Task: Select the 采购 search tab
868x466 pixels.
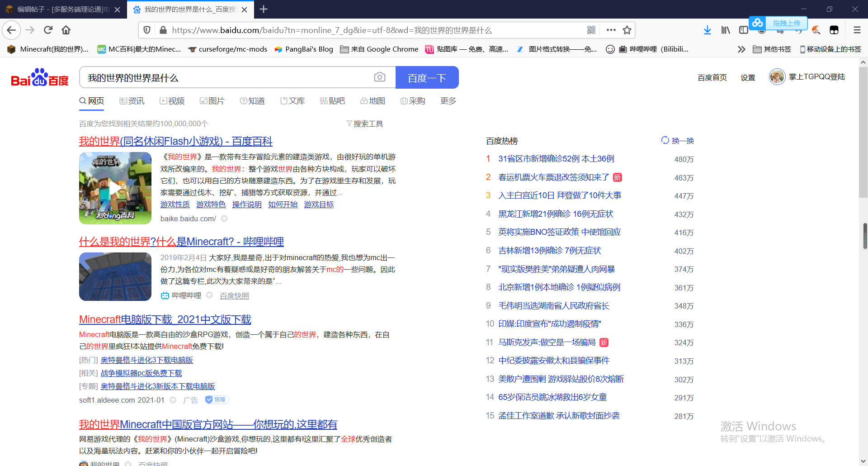Action: point(413,101)
